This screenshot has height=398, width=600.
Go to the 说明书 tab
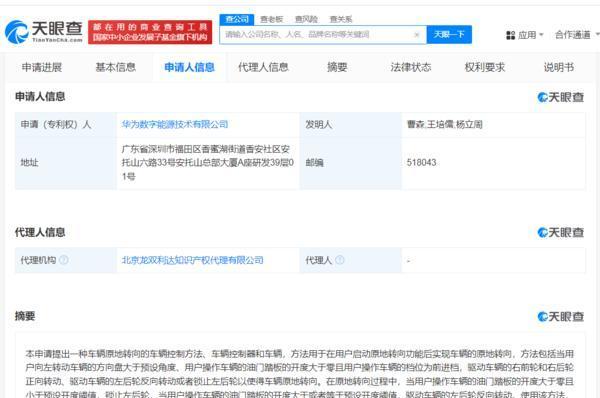pos(559,67)
